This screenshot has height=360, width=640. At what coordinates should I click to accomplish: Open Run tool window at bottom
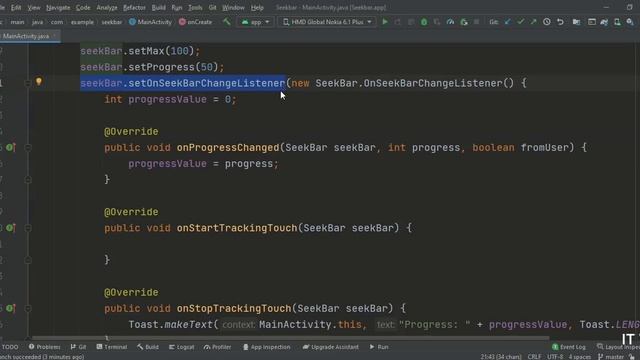[379, 347]
